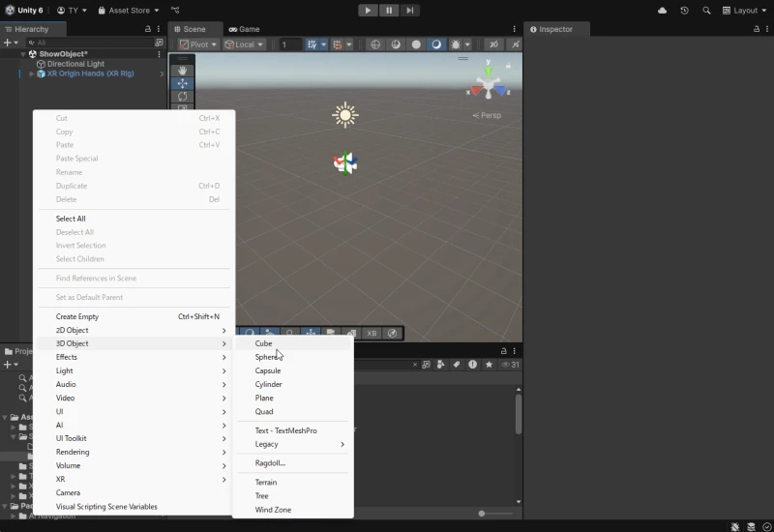This screenshot has width=774, height=532.
Task: Click the red X axis of the gizmo
Action: coord(476,91)
